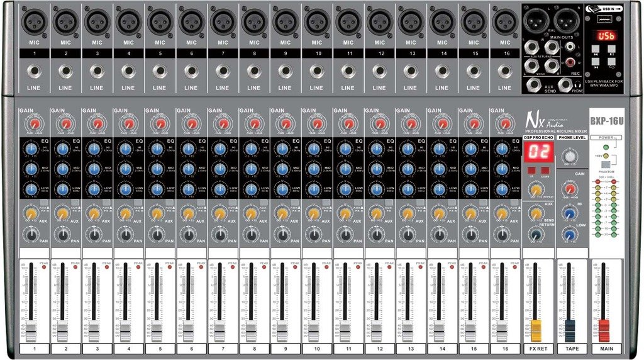644x360 pixels.
Task: Select the channel 16 MIC XLR input
Action: [506, 21]
